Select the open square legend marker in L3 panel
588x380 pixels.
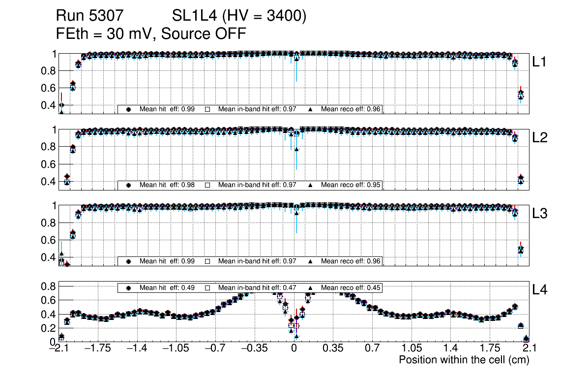click(207, 261)
